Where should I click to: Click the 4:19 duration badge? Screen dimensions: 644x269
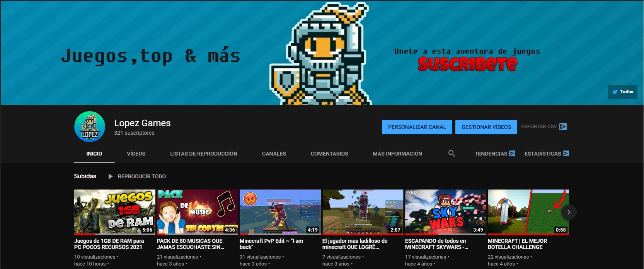[x=313, y=230]
